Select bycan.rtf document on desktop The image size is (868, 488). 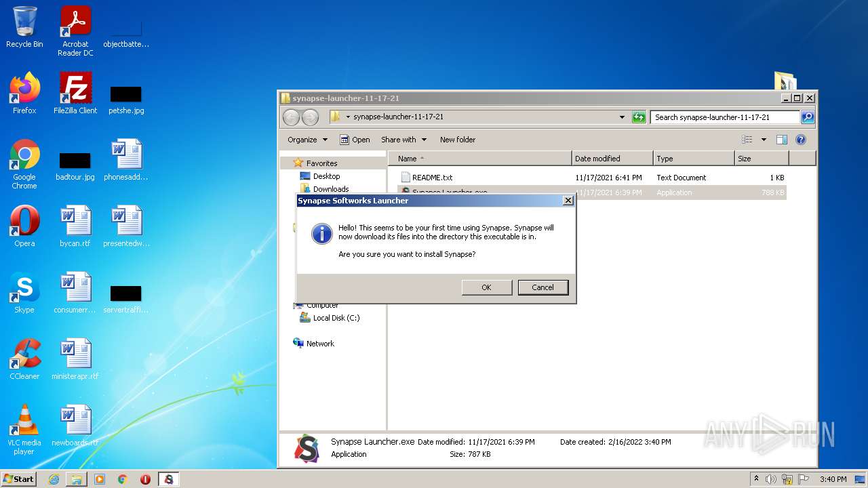[x=75, y=226]
